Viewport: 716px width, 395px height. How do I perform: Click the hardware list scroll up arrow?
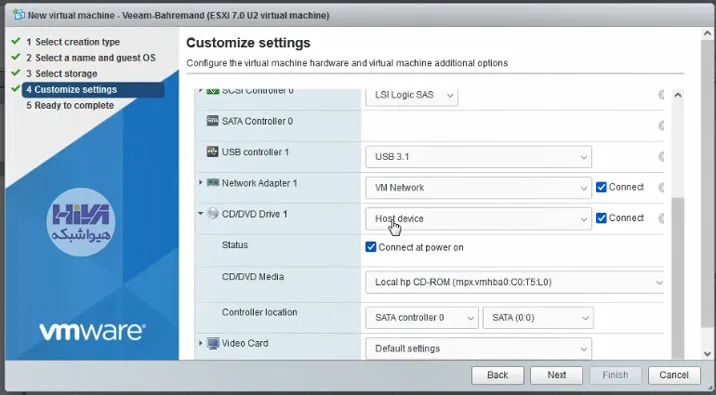[678, 95]
